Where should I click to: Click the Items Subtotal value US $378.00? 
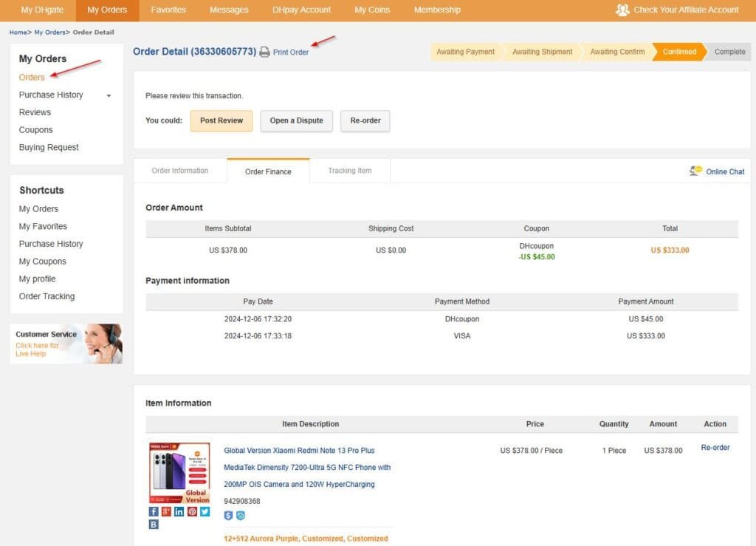pyautogui.click(x=228, y=250)
